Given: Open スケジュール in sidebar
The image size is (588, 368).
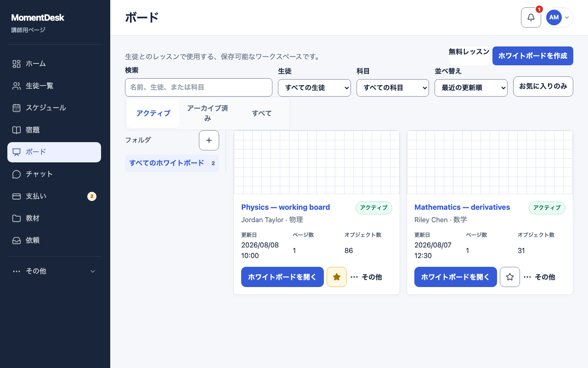Looking at the screenshot, I should pos(54,108).
